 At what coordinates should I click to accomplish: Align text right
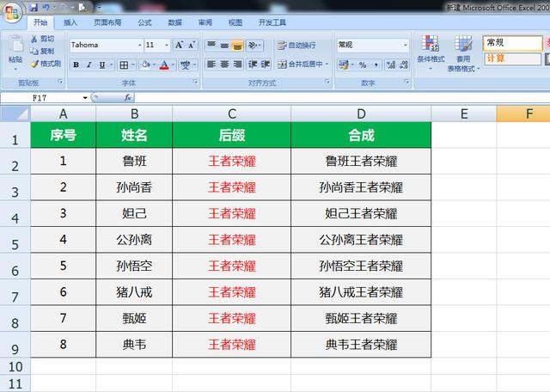click(237, 64)
